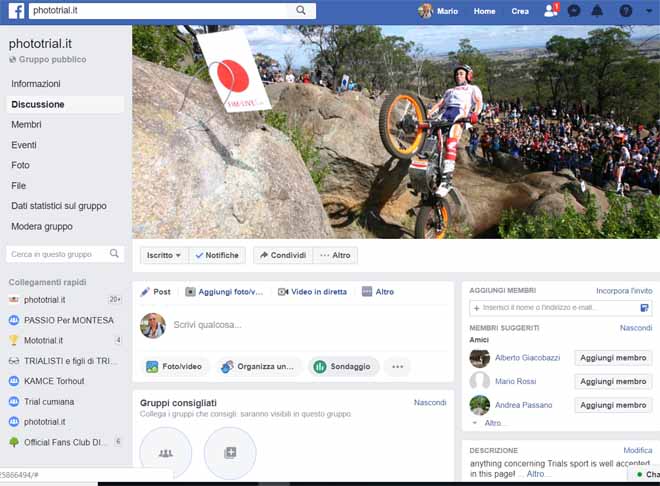Go to Home in the top bar
The height and width of the screenshot is (486, 660).
coord(484,11)
